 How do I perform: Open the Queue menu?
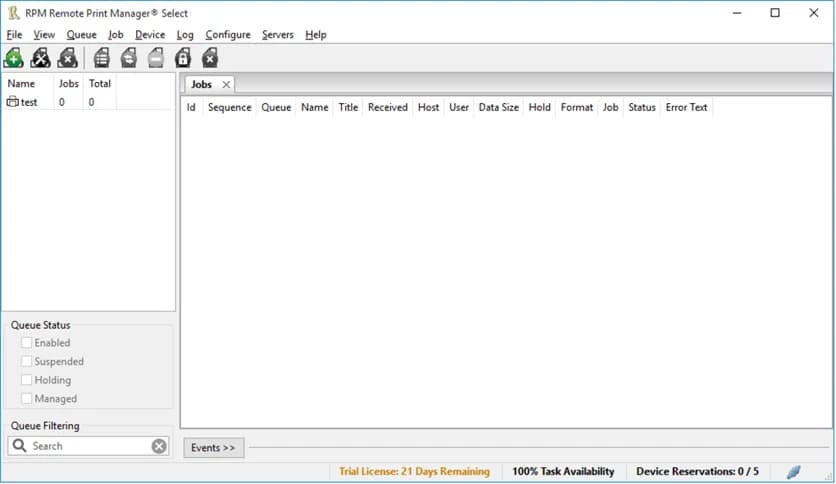pyautogui.click(x=82, y=35)
